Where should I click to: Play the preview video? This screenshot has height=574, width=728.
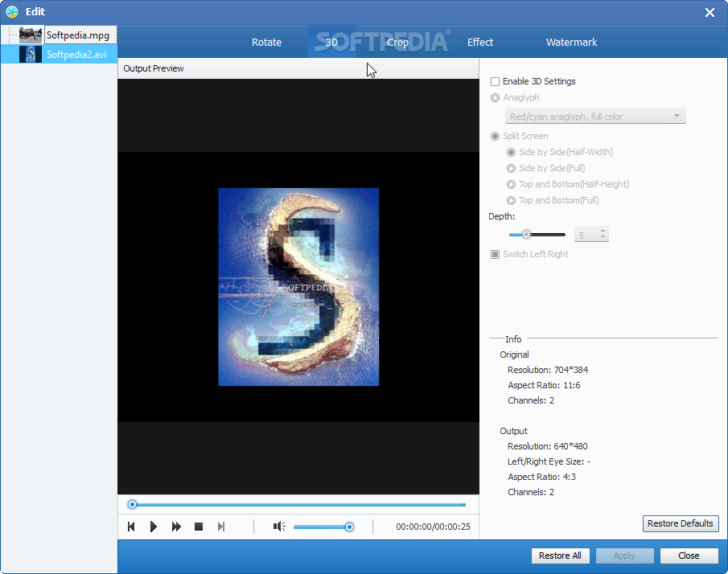point(154,527)
